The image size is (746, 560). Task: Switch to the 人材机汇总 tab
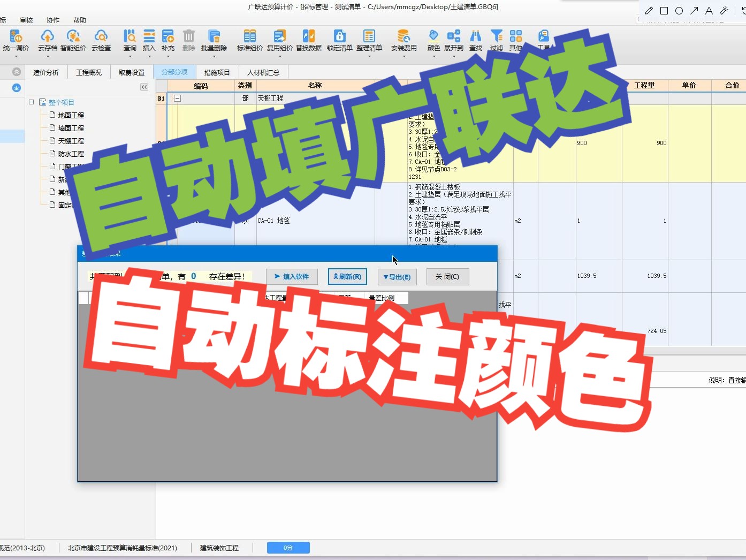(263, 72)
